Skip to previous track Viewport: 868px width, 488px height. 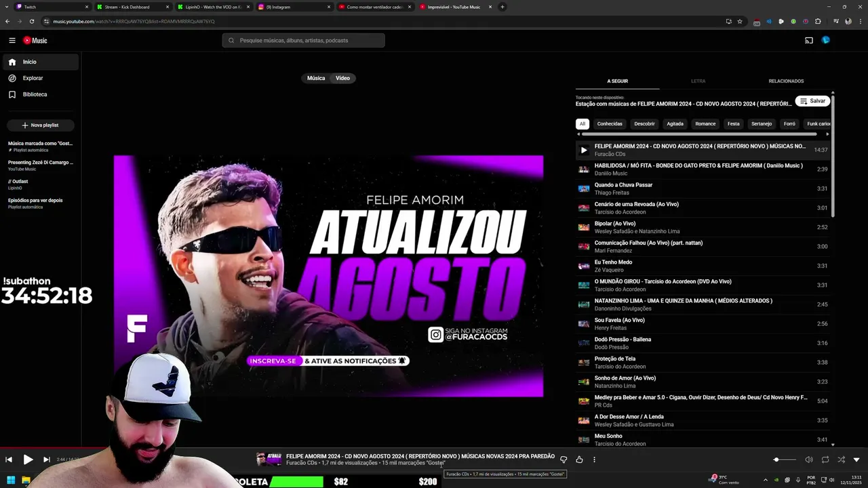pyautogui.click(x=9, y=460)
